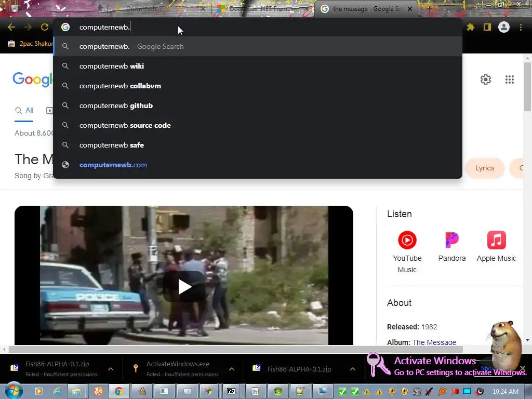Select 'computernewb safe' suggestion

[258, 145]
